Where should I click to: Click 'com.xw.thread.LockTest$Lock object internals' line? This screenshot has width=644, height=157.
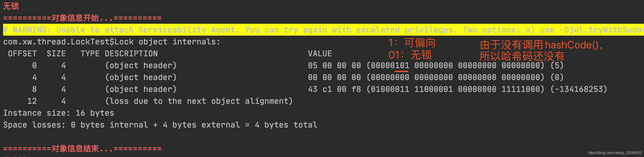coord(112,42)
